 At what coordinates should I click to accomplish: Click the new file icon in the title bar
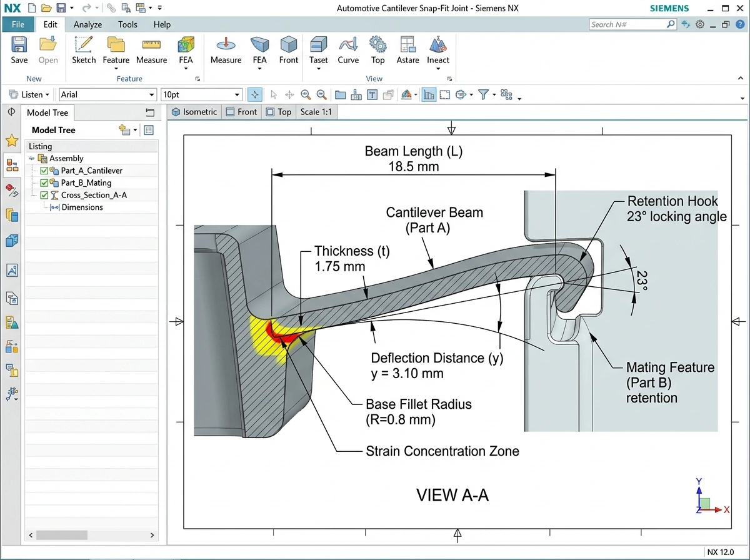point(32,8)
